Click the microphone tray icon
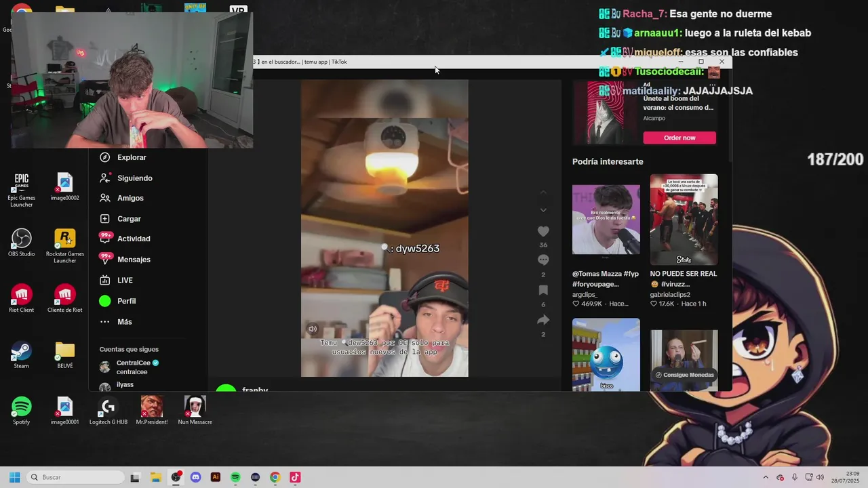 click(794, 477)
